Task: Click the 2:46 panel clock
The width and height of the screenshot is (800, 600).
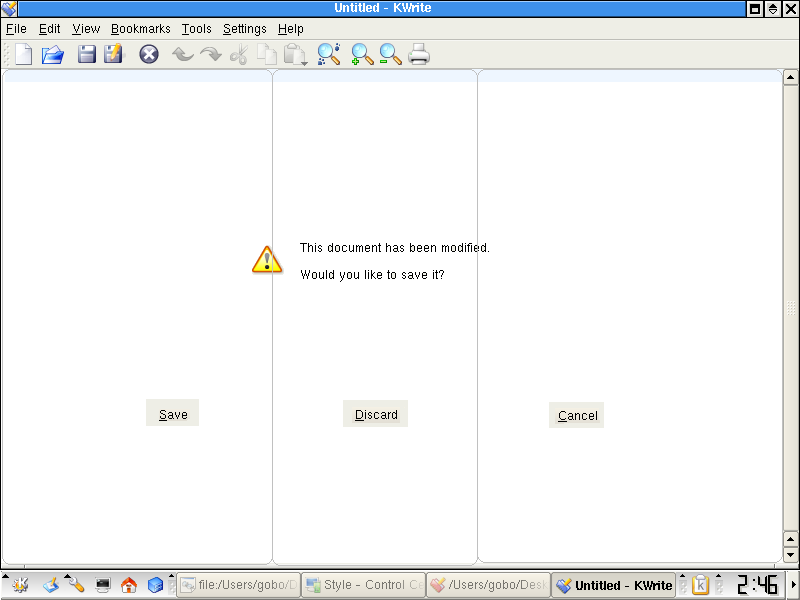Action: point(757,585)
